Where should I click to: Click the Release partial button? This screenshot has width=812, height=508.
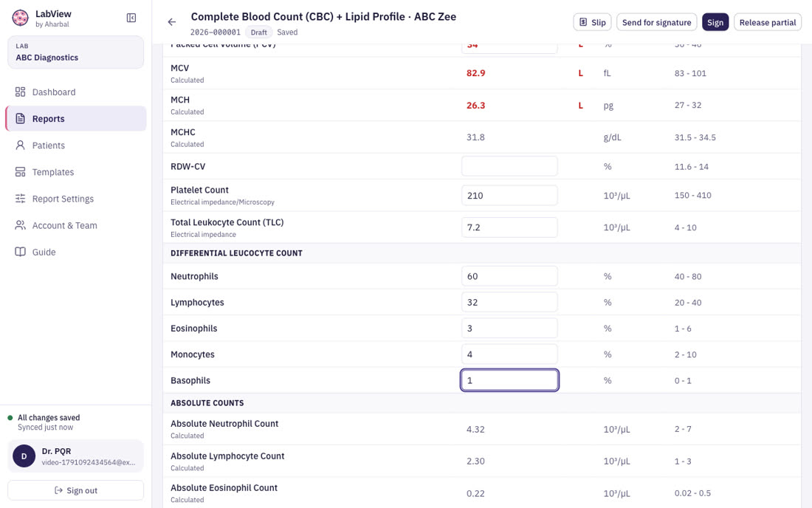click(x=768, y=22)
